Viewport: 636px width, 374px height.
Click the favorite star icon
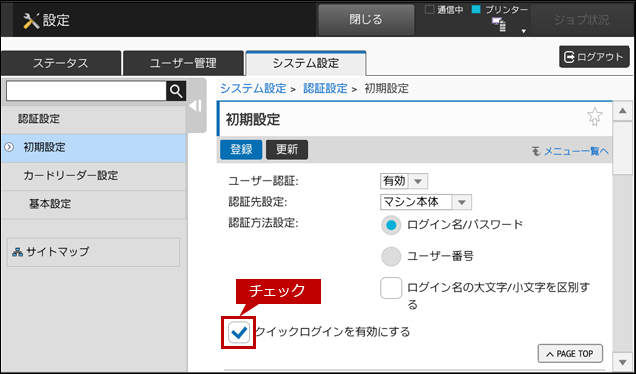[595, 117]
